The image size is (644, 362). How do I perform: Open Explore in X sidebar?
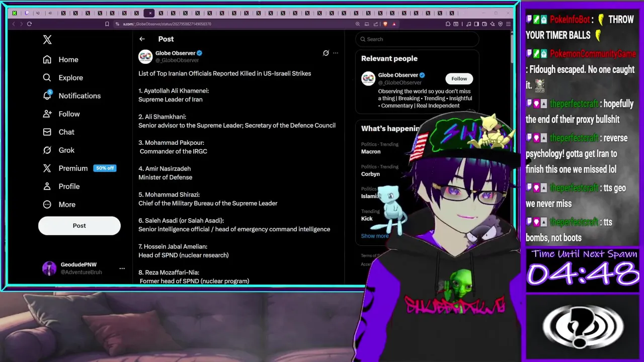[63, 77]
